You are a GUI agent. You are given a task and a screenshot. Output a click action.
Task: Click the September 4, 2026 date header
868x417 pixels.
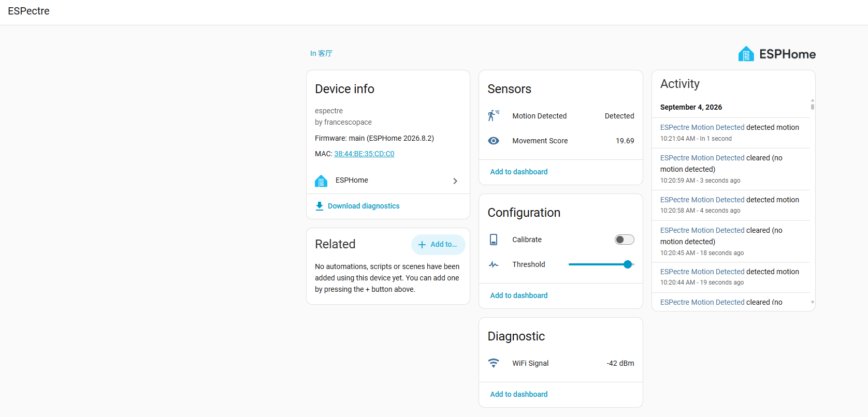(x=691, y=107)
